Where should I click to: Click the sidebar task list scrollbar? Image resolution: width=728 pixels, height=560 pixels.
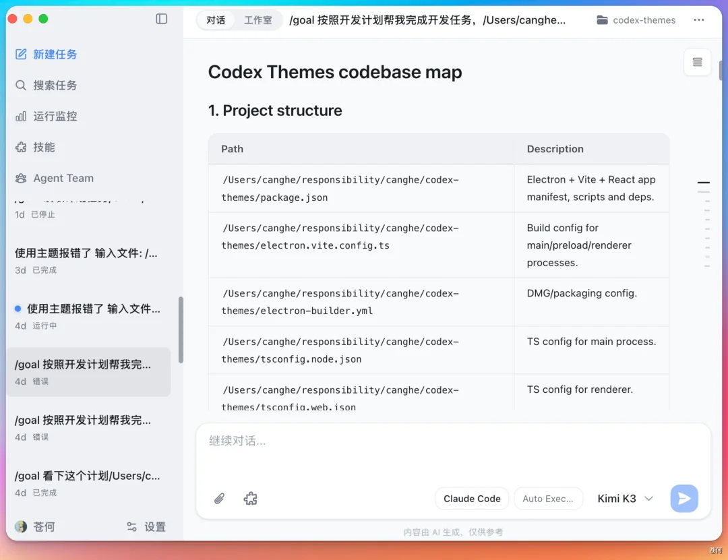pyautogui.click(x=181, y=330)
